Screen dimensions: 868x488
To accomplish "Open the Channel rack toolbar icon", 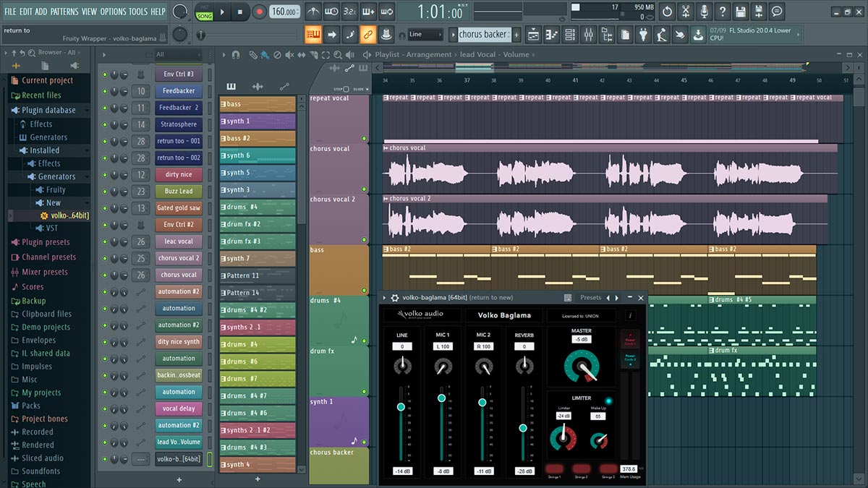I will pyautogui.click(x=570, y=34).
